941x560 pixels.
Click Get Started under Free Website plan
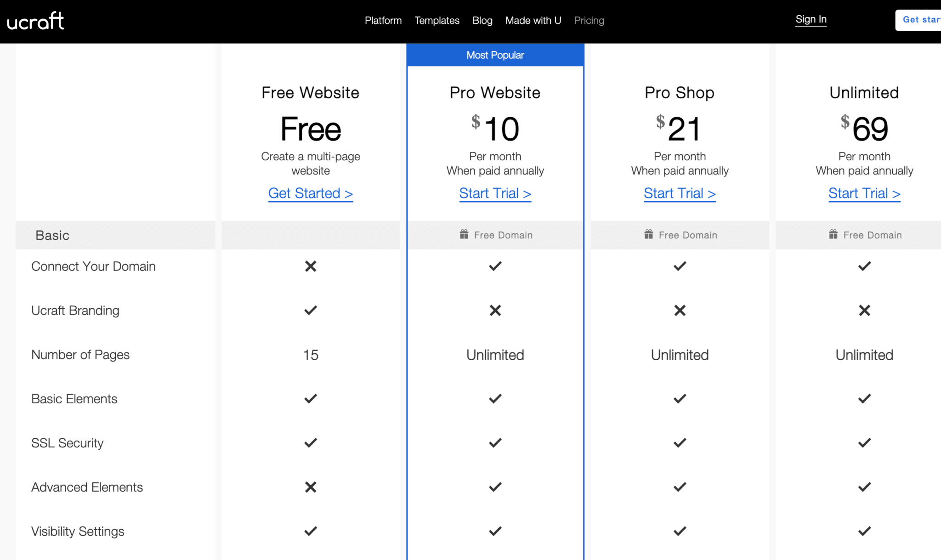click(x=311, y=193)
